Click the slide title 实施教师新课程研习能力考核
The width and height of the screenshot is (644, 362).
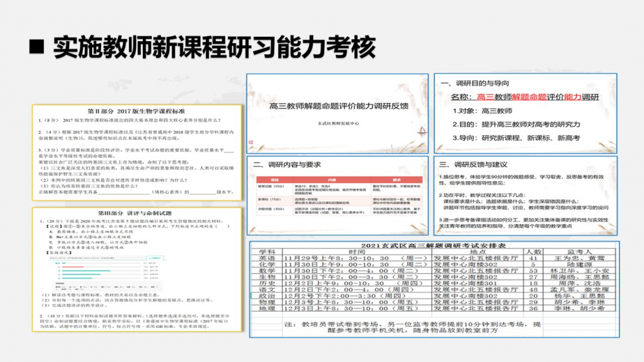pos(213,46)
